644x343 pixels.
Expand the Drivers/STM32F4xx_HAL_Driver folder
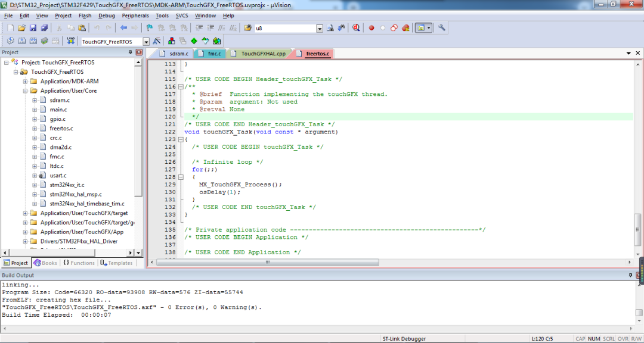pyautogui.click(x=25, y=241)
